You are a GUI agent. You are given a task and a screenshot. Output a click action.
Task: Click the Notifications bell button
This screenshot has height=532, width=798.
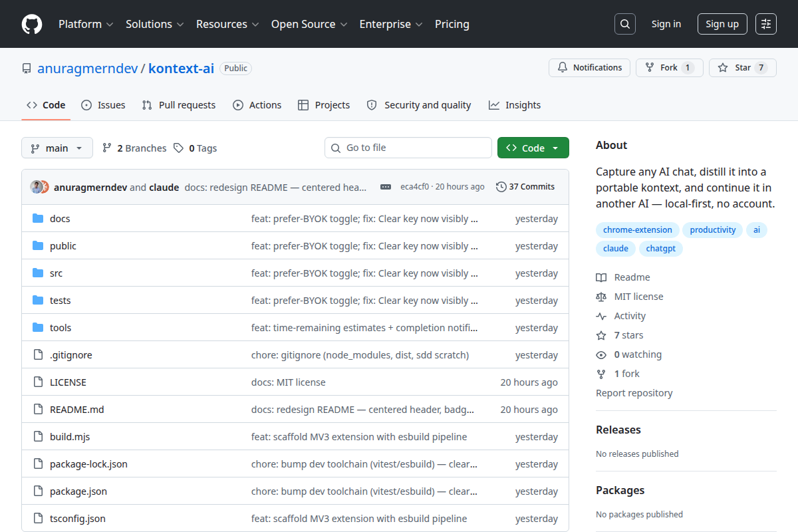click(589, 68)
